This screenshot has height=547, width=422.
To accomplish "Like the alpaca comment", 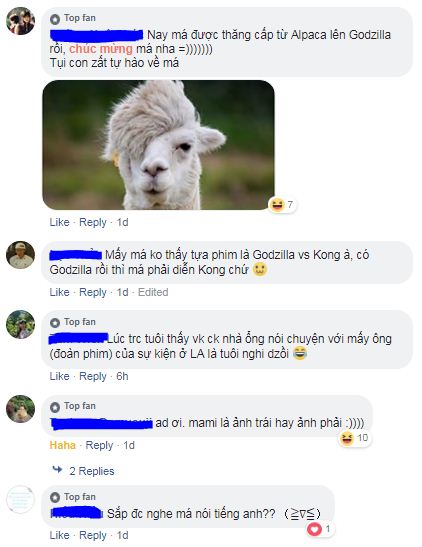I will 59,222.
